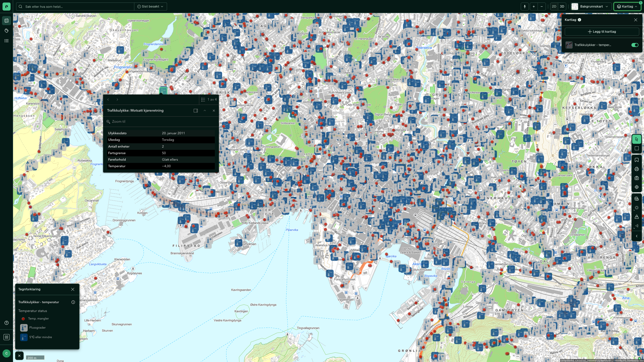This screenshot has width=644, height=362.
Task: Open the help question mark icon
Action: (7, 323)
